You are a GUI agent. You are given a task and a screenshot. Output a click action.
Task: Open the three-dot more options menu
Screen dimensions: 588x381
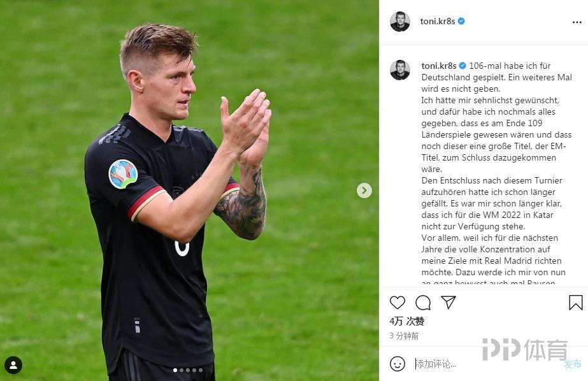click(x=577, y=22)
